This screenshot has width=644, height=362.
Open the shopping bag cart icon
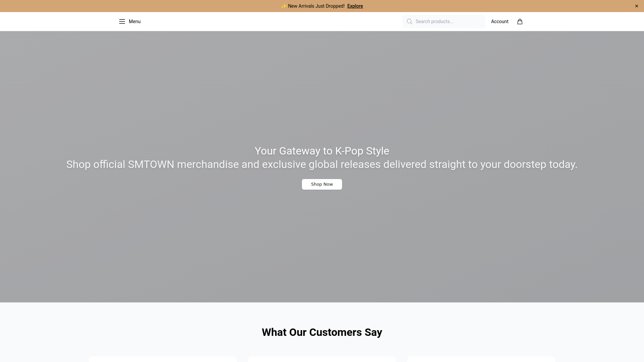(x=520, y=21)
